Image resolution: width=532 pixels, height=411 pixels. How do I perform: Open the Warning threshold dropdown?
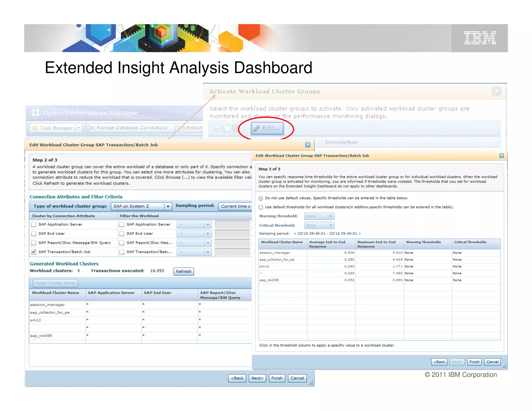[319, 216]
